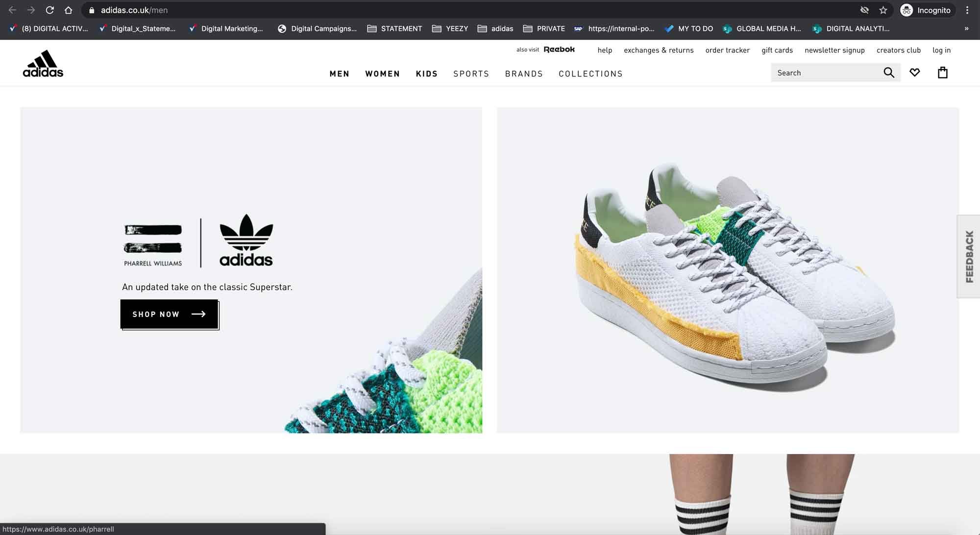Image resolution: width=980 pixels, height=535 pixels.
Task: Click the address bar showing adidas.co.uk/men
Action: point(470,10)
